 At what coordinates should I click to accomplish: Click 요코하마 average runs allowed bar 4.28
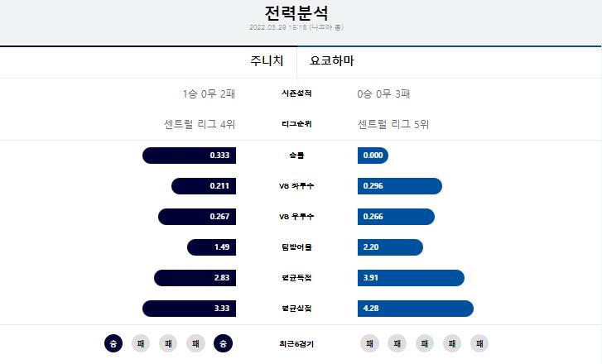tap(416, 309)
